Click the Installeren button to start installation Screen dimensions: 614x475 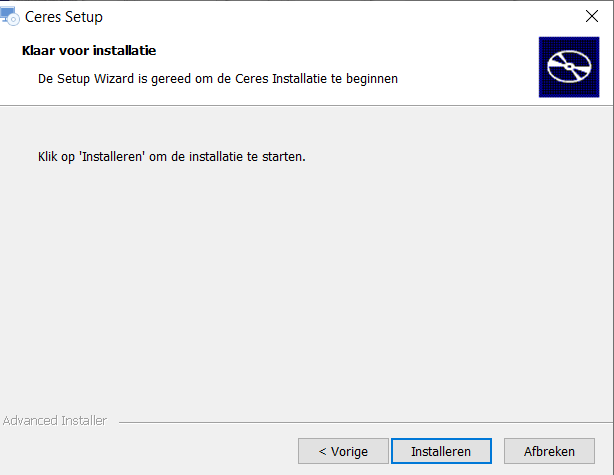pos(441,451)
